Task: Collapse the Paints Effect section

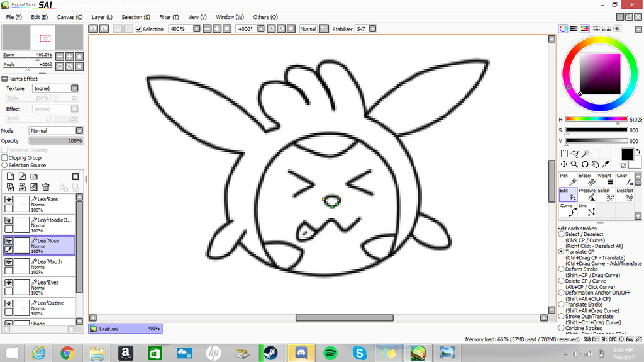Action: (x=4, y=79)
